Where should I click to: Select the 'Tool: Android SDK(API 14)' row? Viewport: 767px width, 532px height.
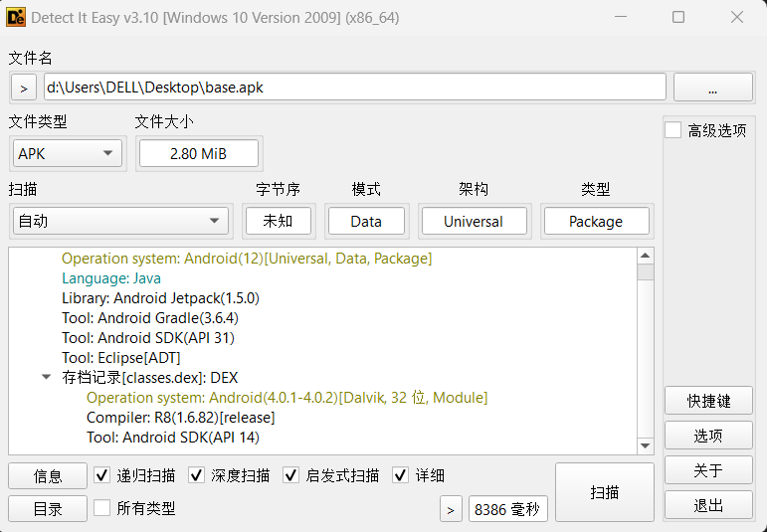173,438
